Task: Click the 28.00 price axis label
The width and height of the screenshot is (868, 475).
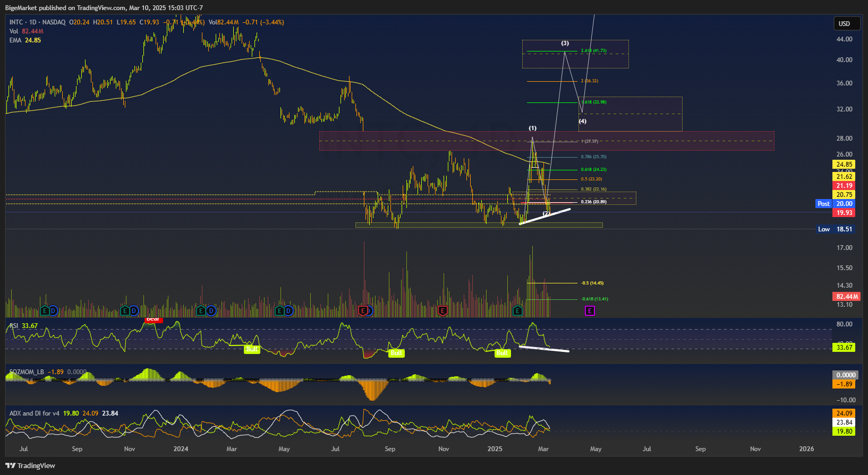Action: [844, 139]
